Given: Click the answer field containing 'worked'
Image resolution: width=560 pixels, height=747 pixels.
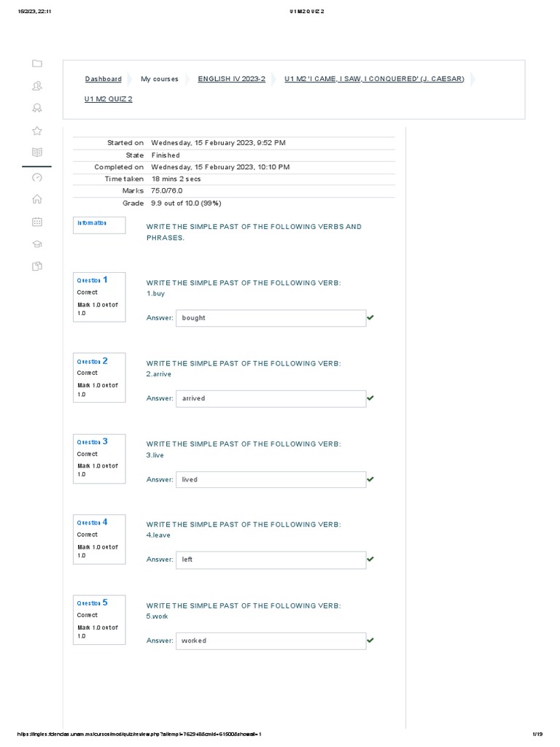Looking at the screenshot, I should (x=271, y=640).
